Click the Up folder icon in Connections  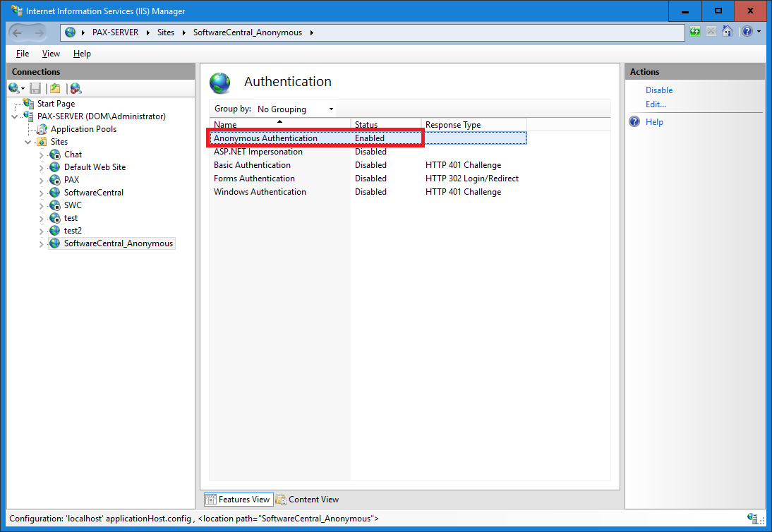coord(55,88)
